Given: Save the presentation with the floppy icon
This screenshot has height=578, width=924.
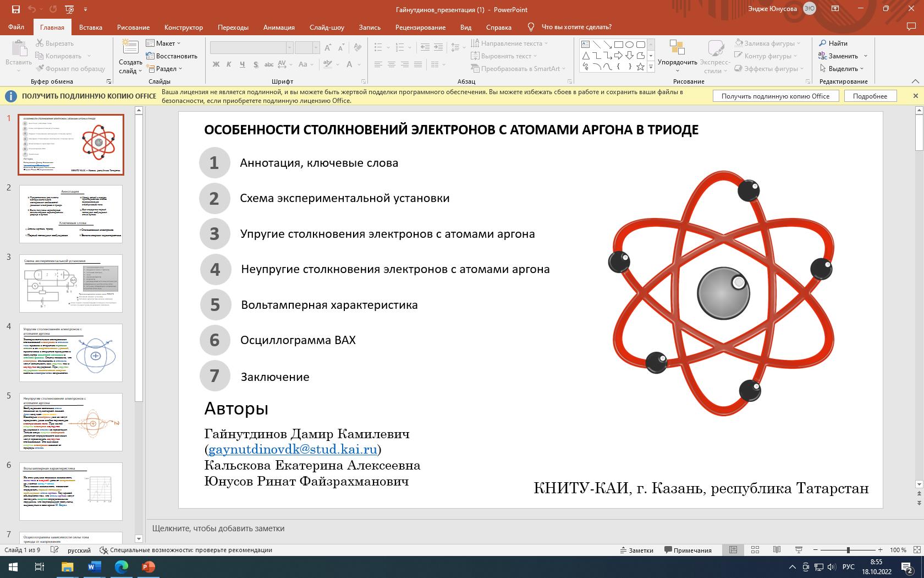Looking at the screenshot, I should pyautogui.click(x=15, y=9).
